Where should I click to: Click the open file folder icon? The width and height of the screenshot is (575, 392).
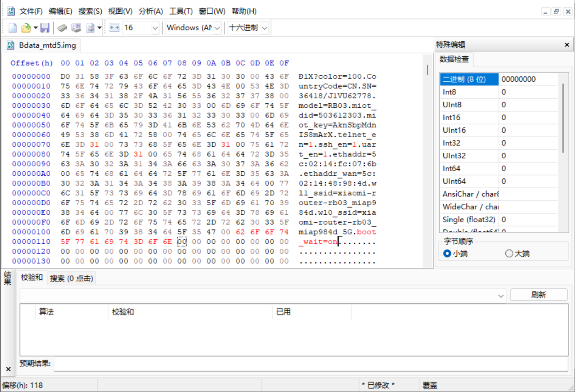tap(26, 28)
